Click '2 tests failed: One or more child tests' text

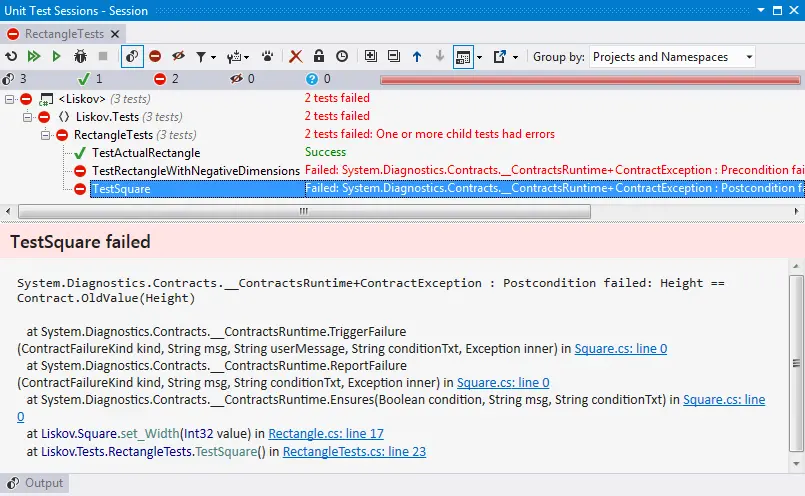[429, 134]
